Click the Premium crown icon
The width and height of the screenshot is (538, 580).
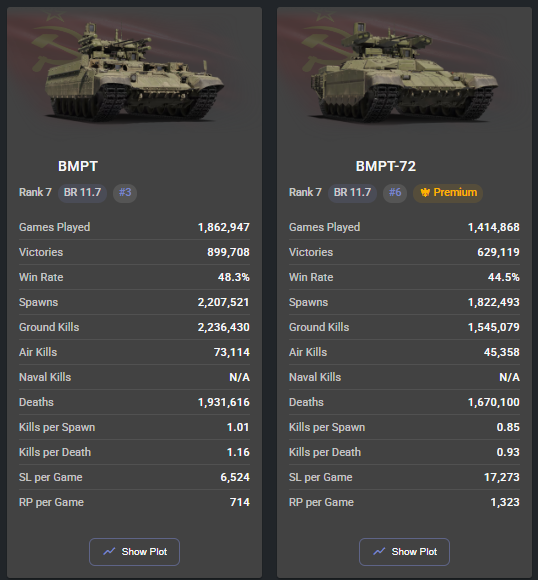425,192
